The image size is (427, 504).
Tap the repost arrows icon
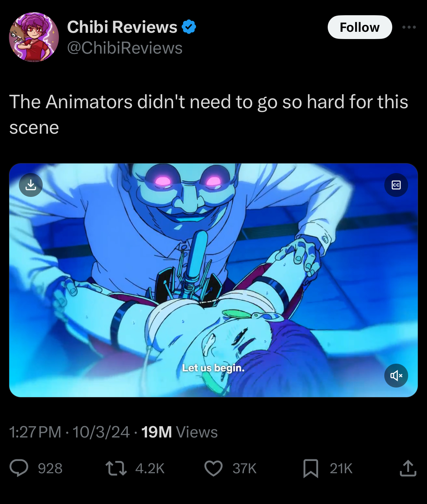coord(116,468)
